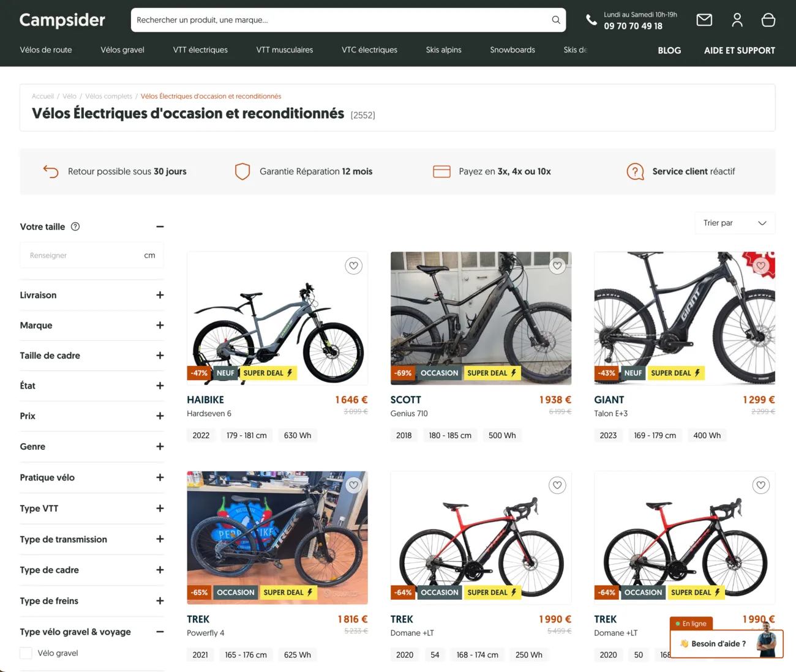Open the Trek Powerfly bike photo
This screenshot has width=796, height=672.
point(277,537)
